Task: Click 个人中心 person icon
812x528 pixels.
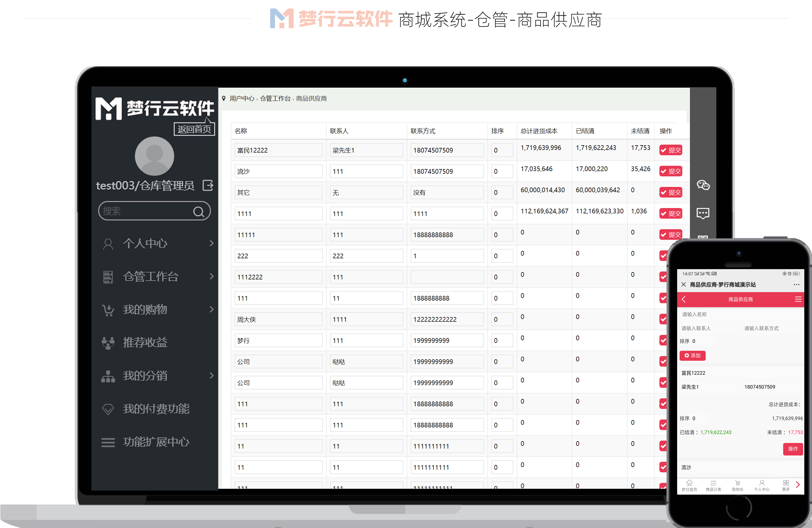Action: point(108,244)
